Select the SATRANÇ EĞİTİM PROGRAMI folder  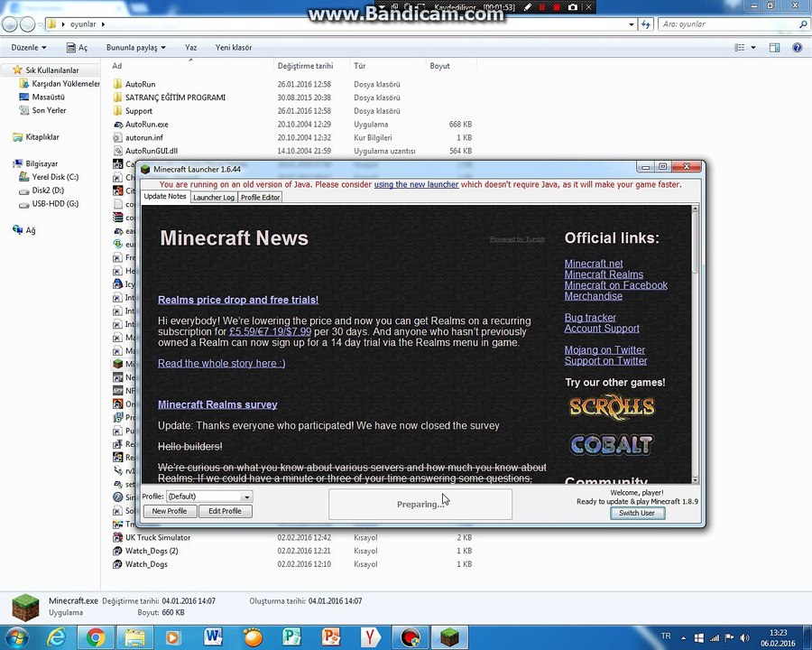click(175, 97)
